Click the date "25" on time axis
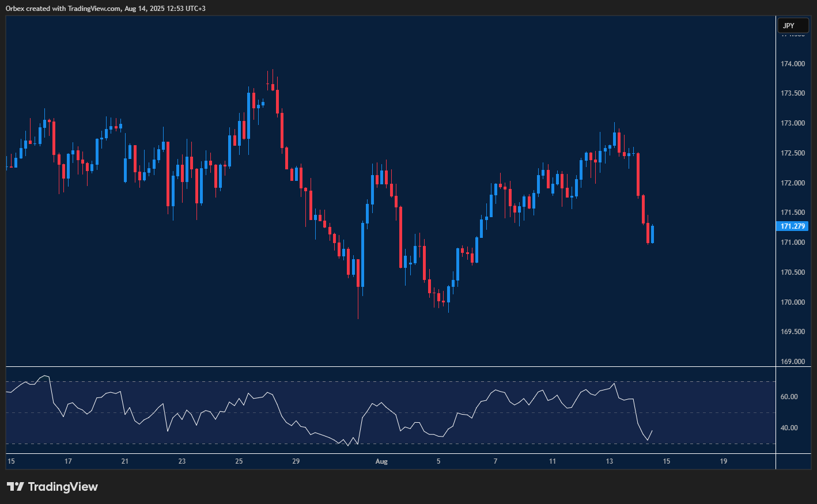Image resolution: width=817 pixels, height=504 pixels. tap(239, 461)
